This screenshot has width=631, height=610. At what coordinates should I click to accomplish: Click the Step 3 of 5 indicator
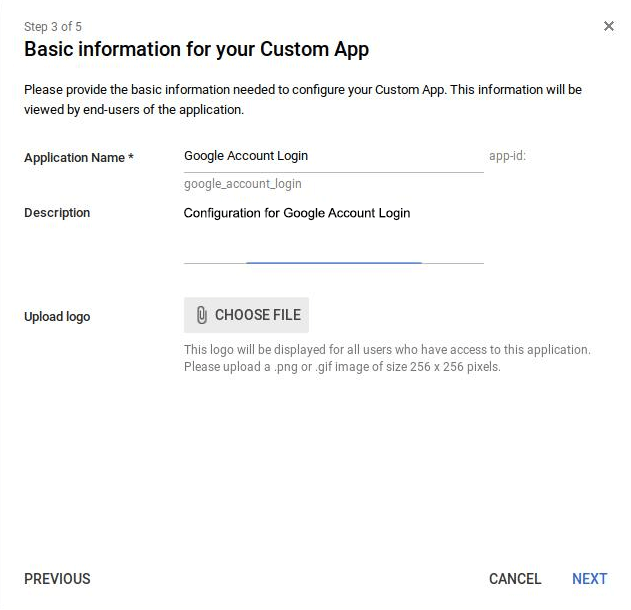53,27
